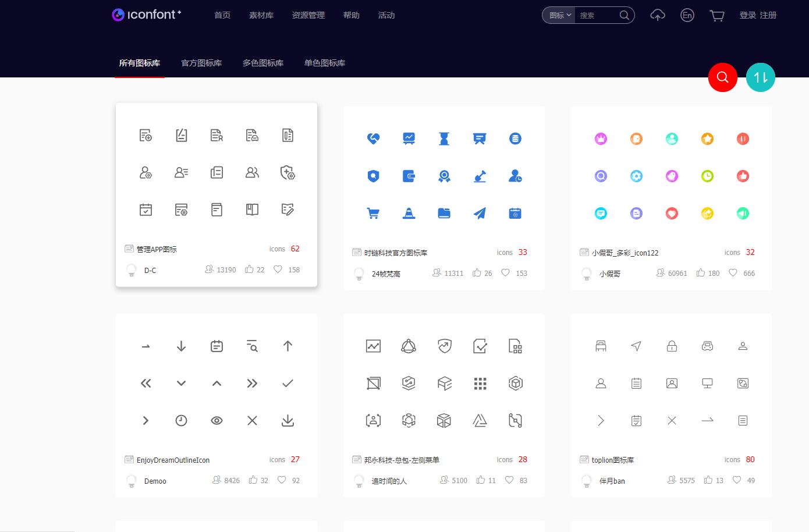Switch language with the En icon

[x=687, y=16]
